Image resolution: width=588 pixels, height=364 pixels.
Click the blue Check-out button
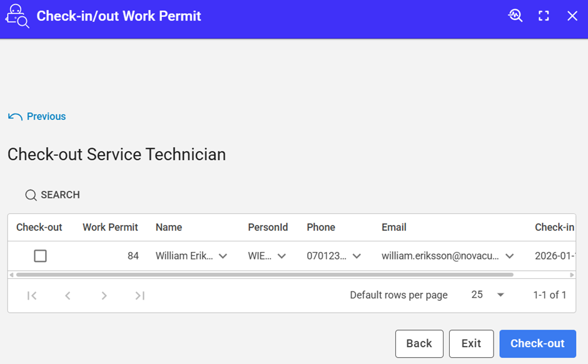coord(537,343)
